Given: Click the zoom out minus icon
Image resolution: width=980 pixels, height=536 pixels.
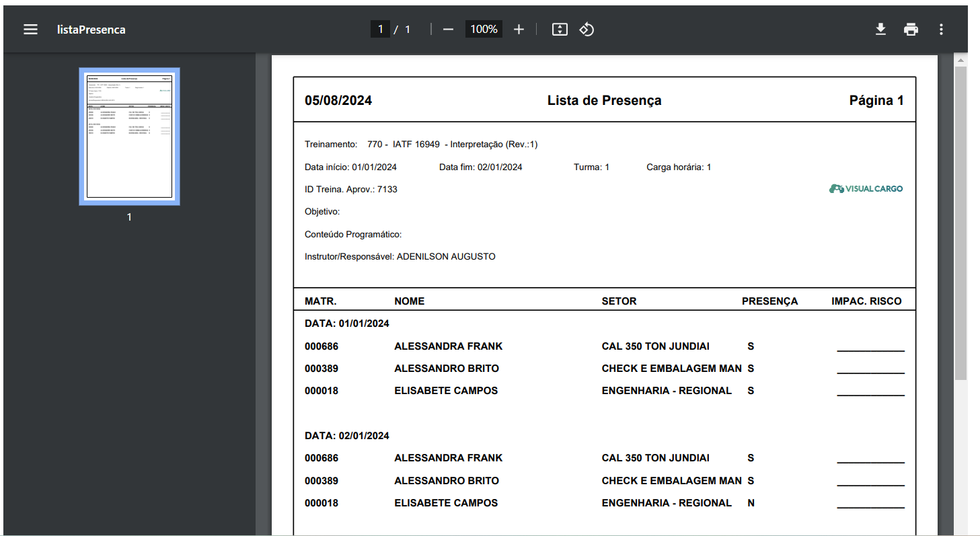Looking at the screenshot, I should [x=448, y=29].
